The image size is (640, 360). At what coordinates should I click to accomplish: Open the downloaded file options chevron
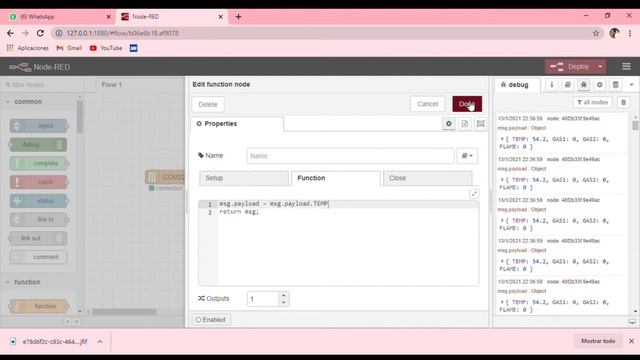[x=100, y=342]
